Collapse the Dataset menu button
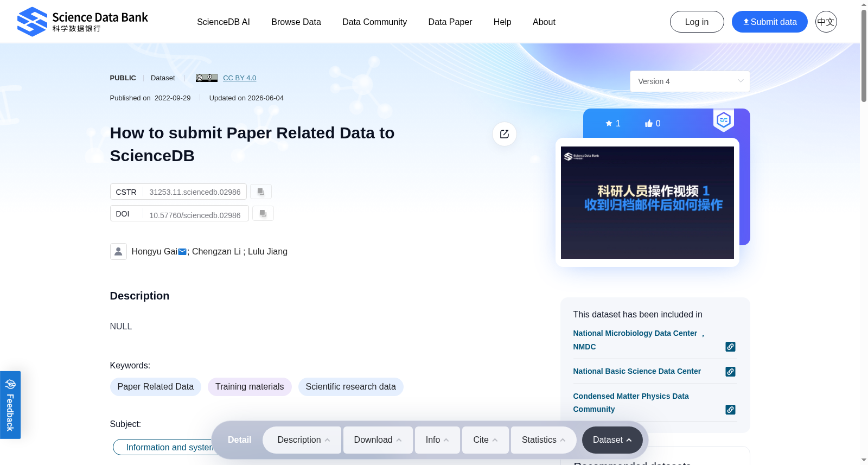Image resolution: width=868 pixels, height=465 pixels. click(x=612, y=440)
